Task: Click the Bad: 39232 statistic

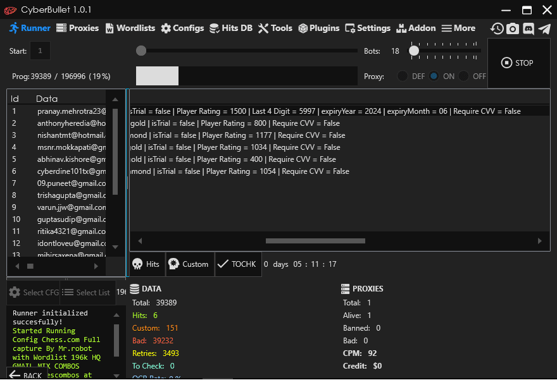Action: tap(153, 341)
